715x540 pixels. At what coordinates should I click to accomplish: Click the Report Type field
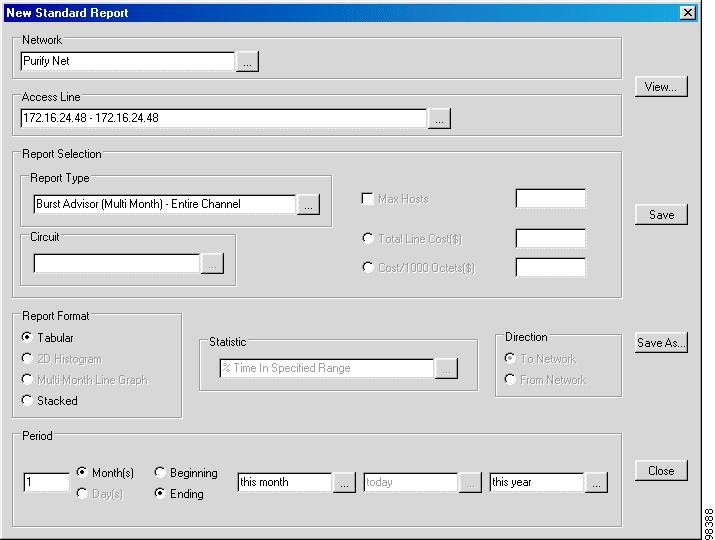click(165, 204)
